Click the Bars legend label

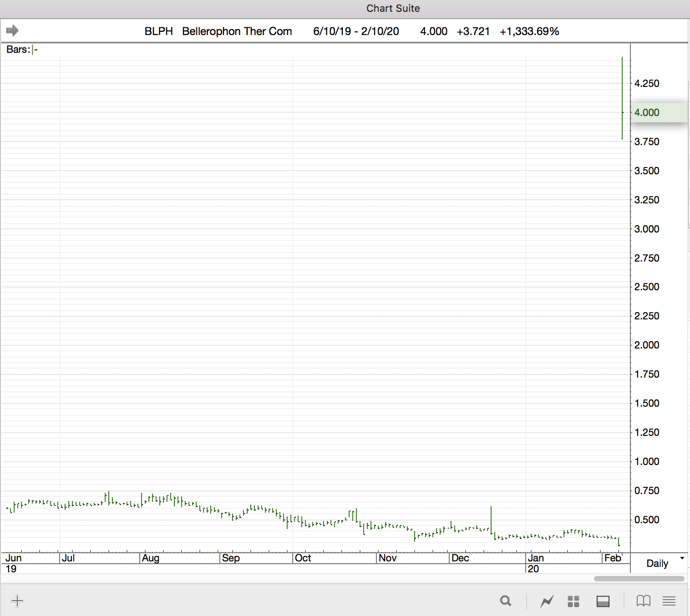pyautogui.click(x=18, y=50)
